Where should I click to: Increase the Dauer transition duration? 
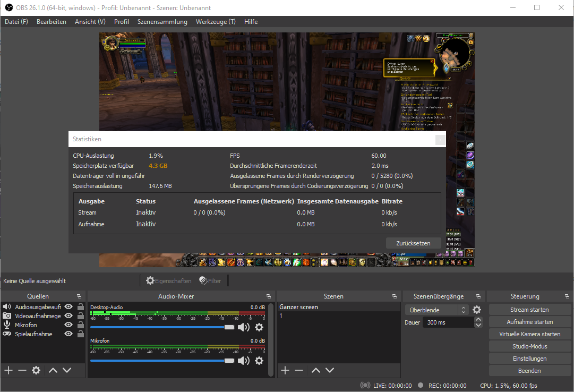[478, 319]
